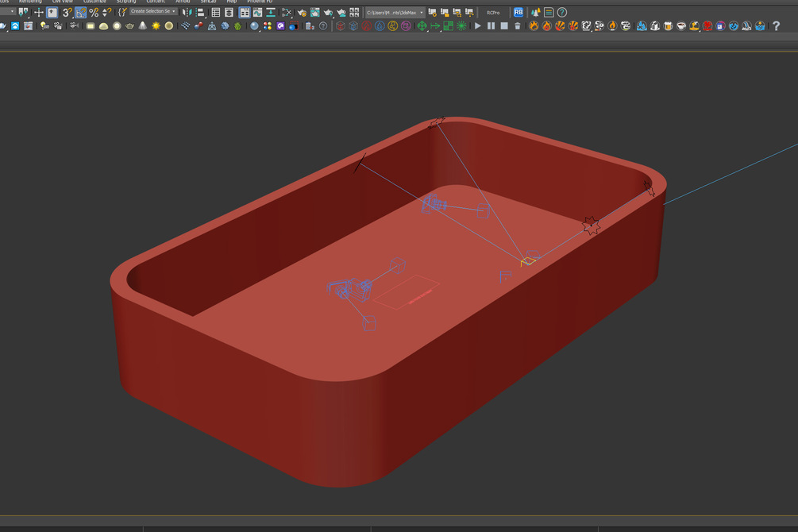Click the light bulb with speech bubble icon
798x532 pixels.
[44, 25]
